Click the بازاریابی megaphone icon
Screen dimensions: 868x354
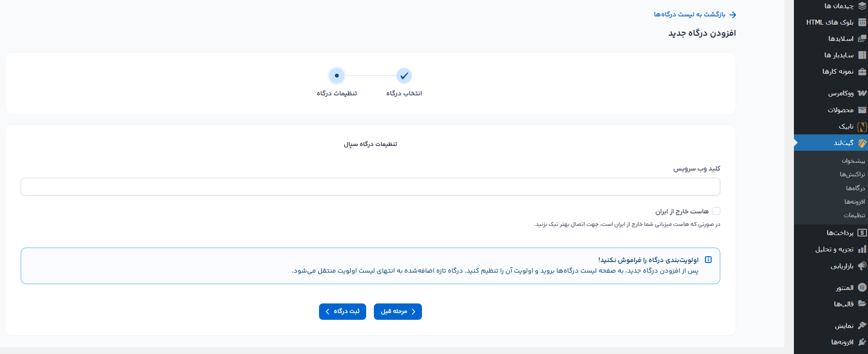(x=862, y=266)
